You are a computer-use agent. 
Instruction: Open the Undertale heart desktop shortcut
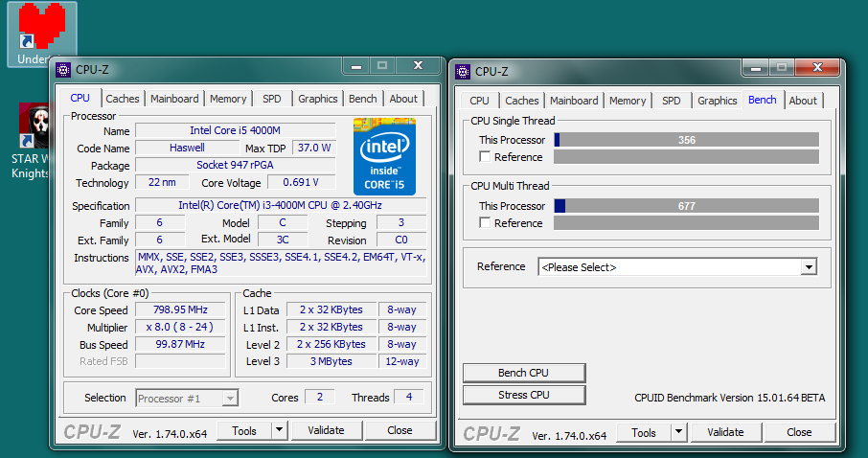(x=42, y=34)
